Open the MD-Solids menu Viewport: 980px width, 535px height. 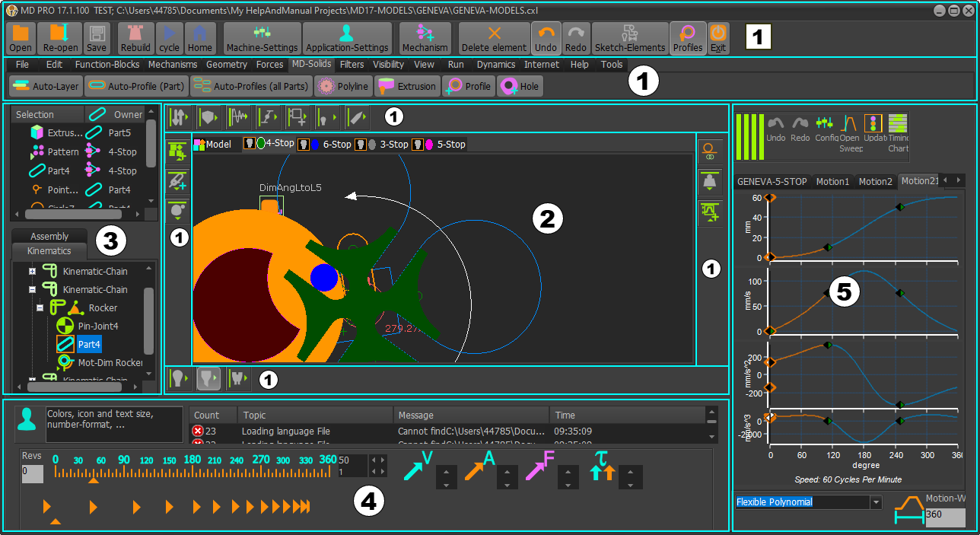pos(312,65)
